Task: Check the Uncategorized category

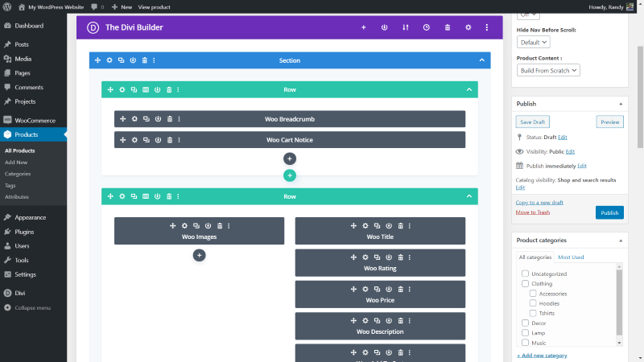Action: (x=525, y=274)
